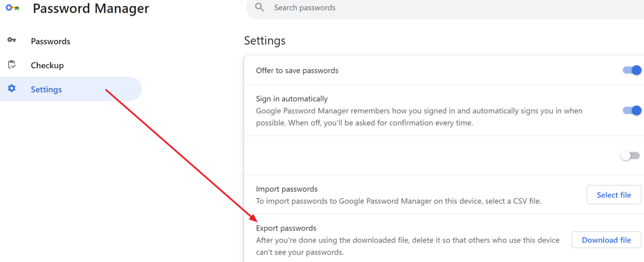Viewport: 644px width, 262px height.
Task: Select the Settings sidebar item
Action: pyautogui.click(x=71, y=89)
